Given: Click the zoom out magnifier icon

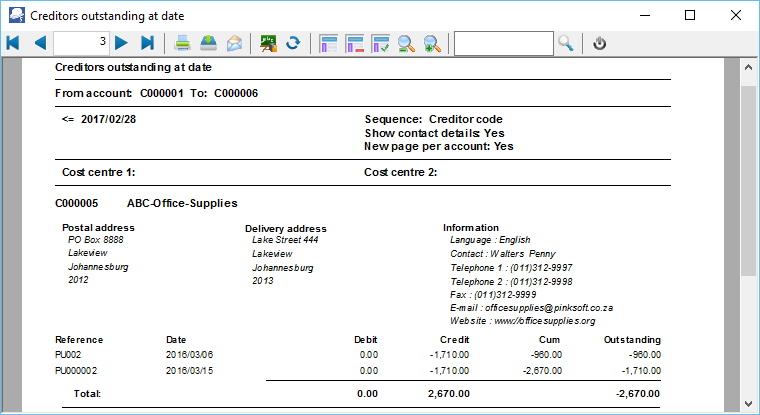Looking at the screenshot, I should tap(407, 43).
